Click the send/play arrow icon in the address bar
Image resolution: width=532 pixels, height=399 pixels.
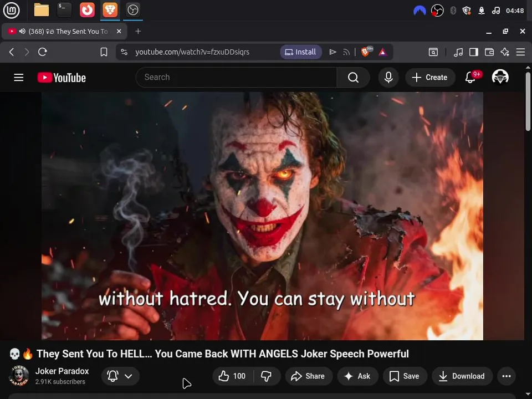click(x=333, y=52)
